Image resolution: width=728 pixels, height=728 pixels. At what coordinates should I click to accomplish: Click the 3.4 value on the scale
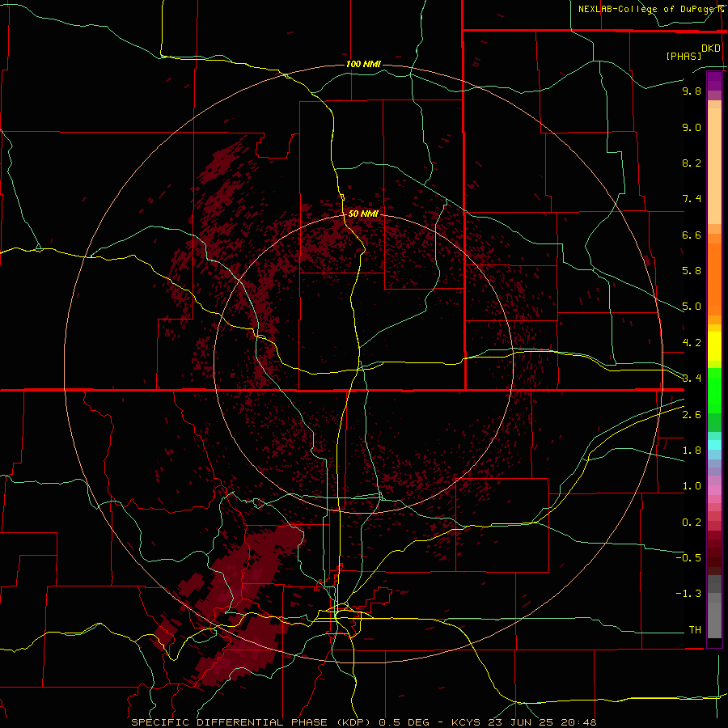[x=692, y=379]
